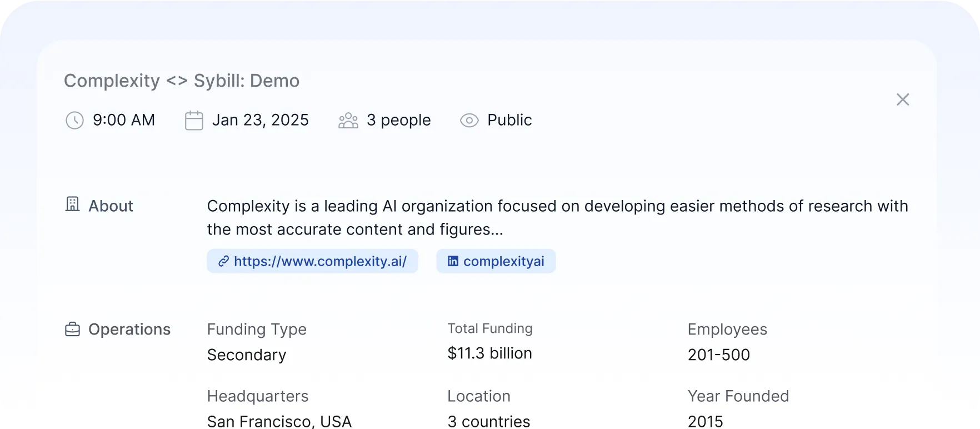Click the 9:00 AM time text

tap(124, 120)
